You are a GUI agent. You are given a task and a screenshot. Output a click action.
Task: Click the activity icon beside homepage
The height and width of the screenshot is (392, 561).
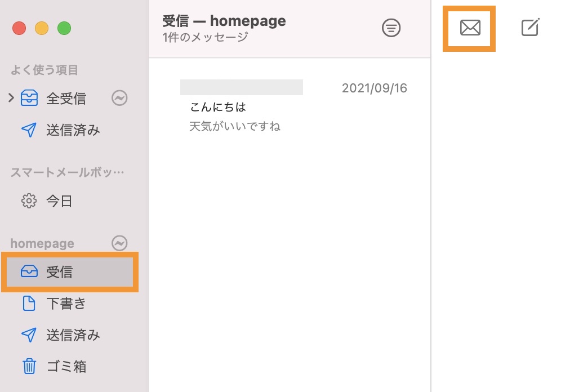119,243
